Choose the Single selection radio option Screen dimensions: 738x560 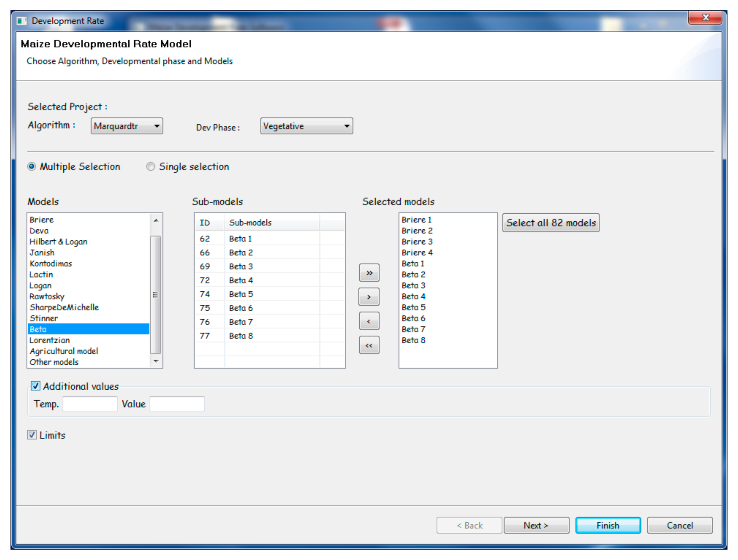[151, 167]
